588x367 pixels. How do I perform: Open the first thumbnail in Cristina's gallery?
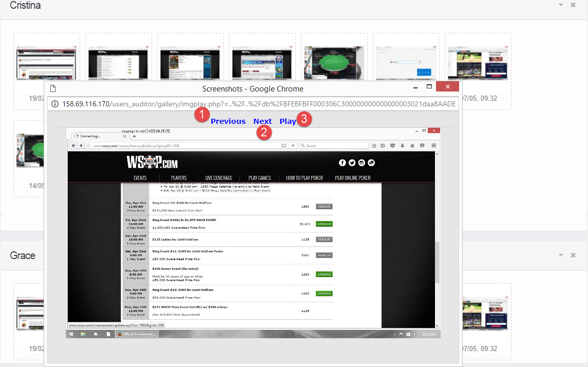coord(46,63)
